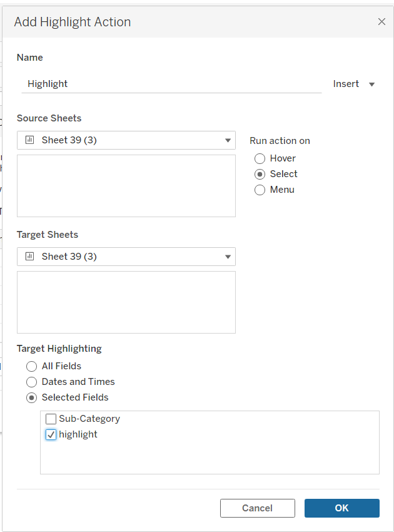This screenshot has height=532, width=394.
Task: Choose All Fields target highlighting
Action: 32,367
